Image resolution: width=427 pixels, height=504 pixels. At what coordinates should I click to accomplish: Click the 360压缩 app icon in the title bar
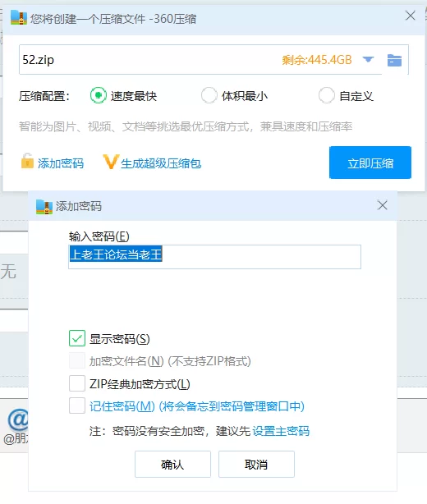tap(19, 18)
